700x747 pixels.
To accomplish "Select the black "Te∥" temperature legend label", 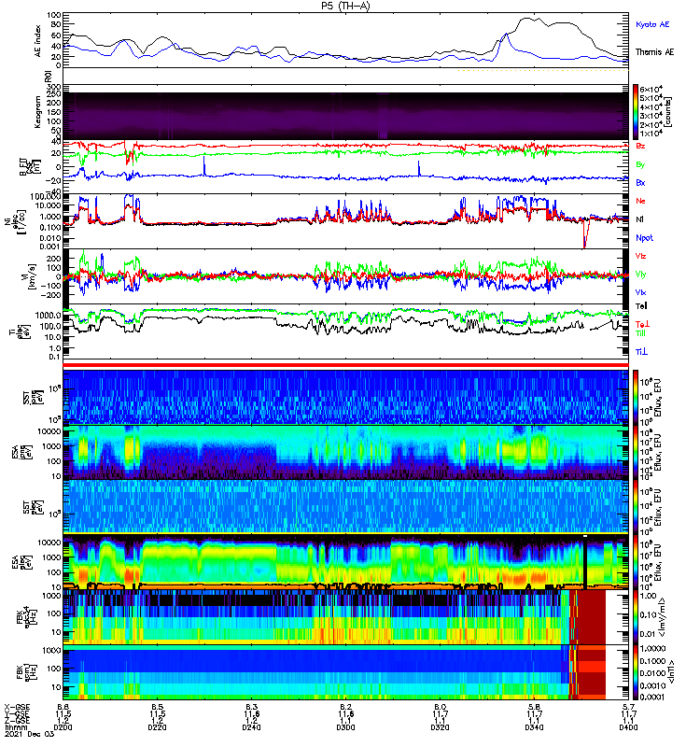I will tap(641, 306).
